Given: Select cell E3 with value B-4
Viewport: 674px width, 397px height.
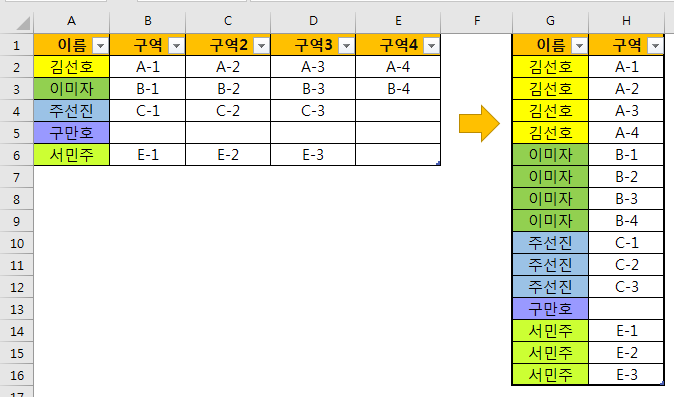Looking at the screenshot, I should coord(398,89).
